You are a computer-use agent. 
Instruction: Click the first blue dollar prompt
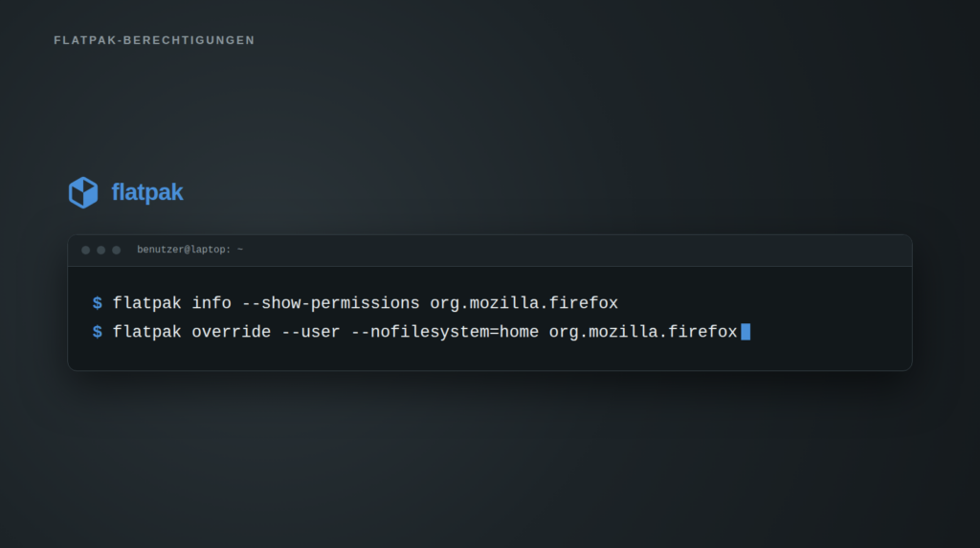(97, 303)
